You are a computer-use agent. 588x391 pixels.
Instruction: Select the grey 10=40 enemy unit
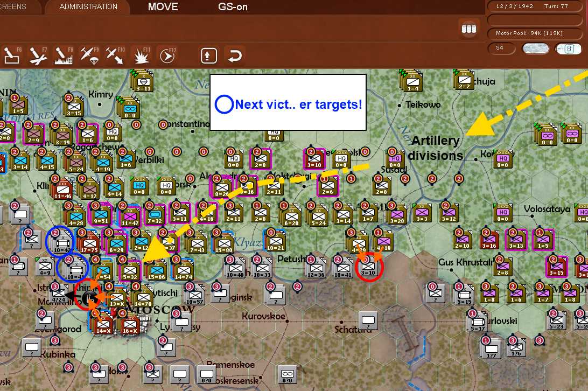[235, 268]
